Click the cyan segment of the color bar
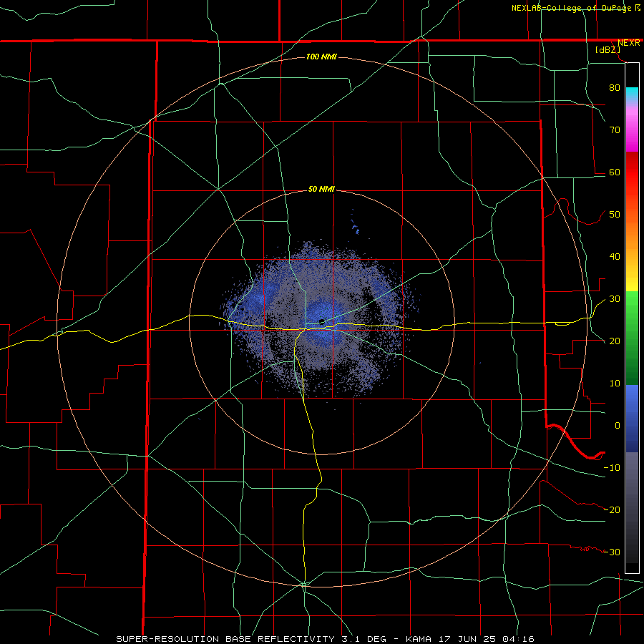 pos(632,94)
